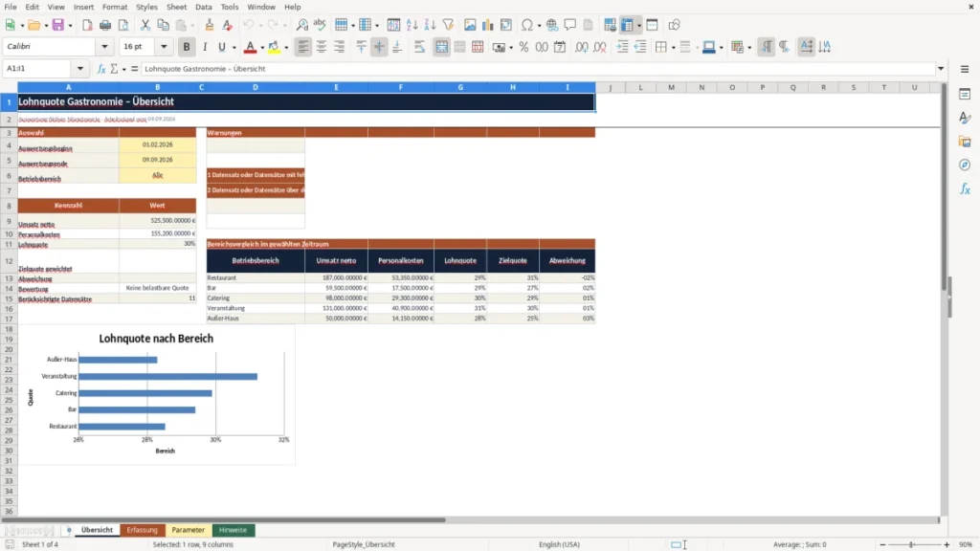Open the Borders dropdown arrow
Screen dimensions: 980x551
pos(673,47)
